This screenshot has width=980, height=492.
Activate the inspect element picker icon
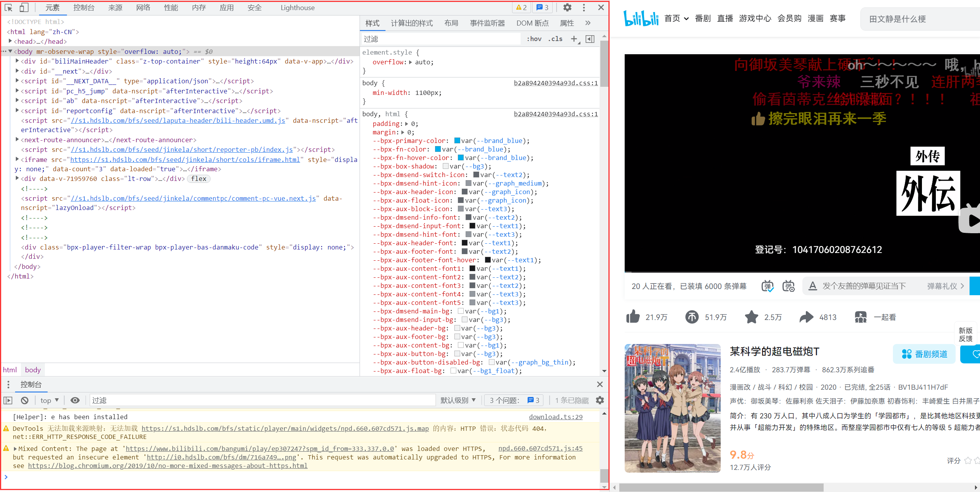tap(9, 7)
